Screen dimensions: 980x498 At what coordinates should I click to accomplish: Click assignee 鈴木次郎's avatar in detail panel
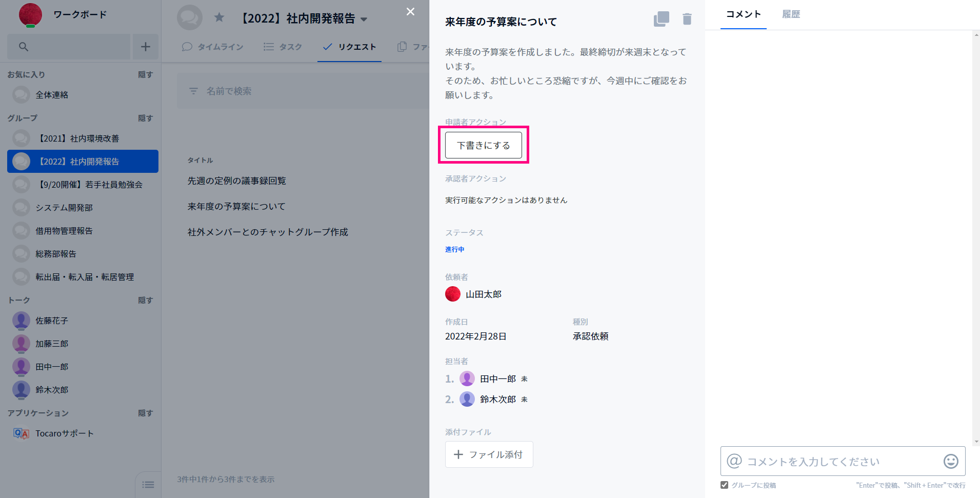tap(467, 399)
